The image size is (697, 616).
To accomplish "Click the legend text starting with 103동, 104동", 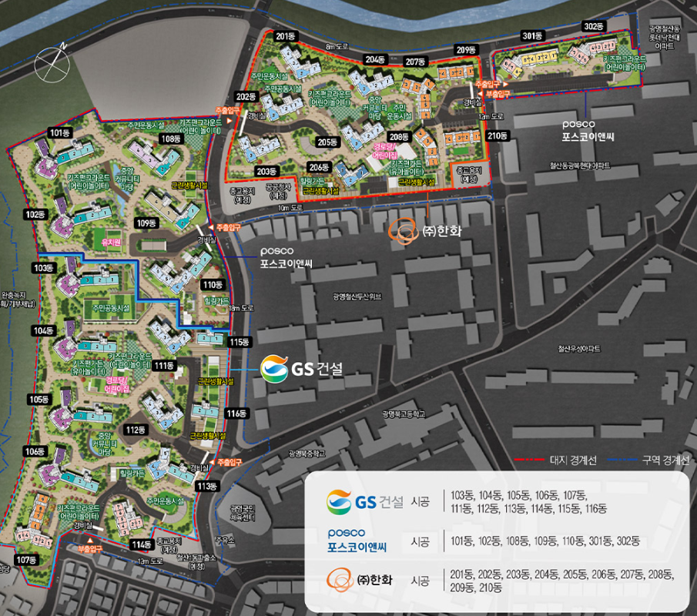I will coord(528,502).
